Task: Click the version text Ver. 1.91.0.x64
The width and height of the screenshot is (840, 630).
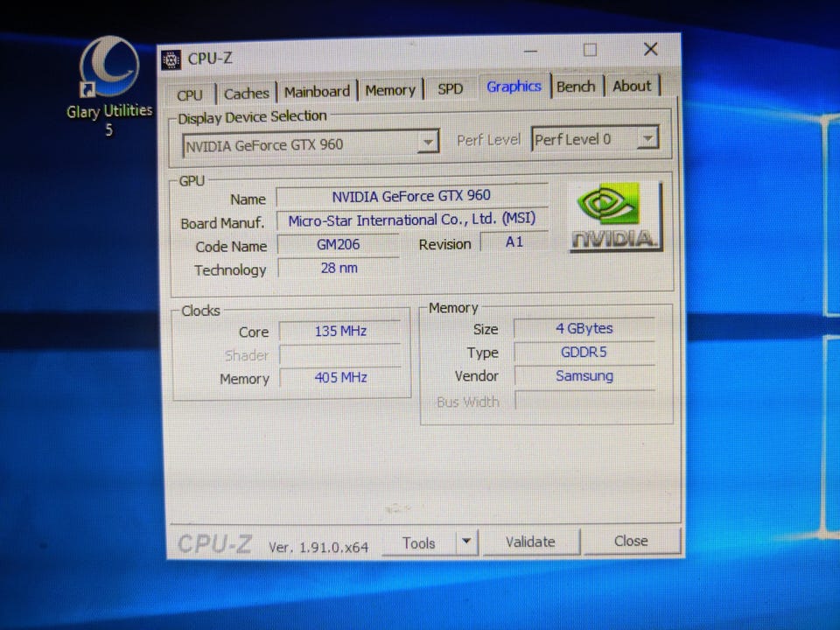Action: (318, 547)
